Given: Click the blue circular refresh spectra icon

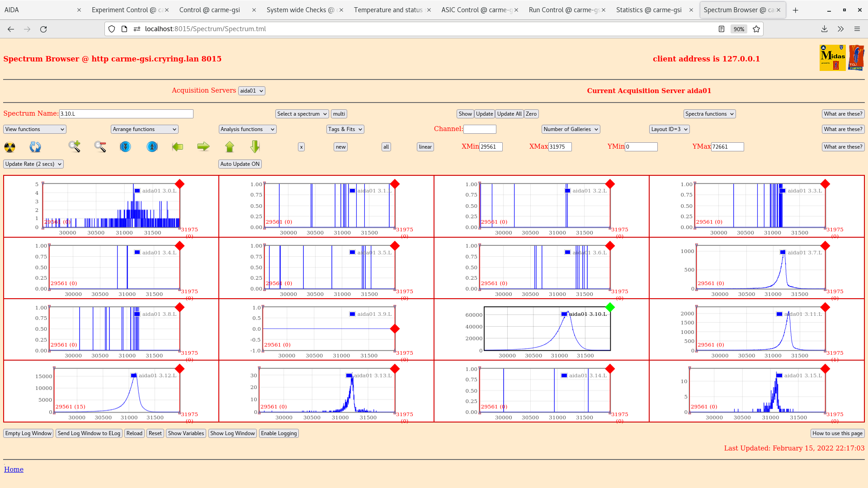Looking at the screenshot, I should [x=35, y=147].
